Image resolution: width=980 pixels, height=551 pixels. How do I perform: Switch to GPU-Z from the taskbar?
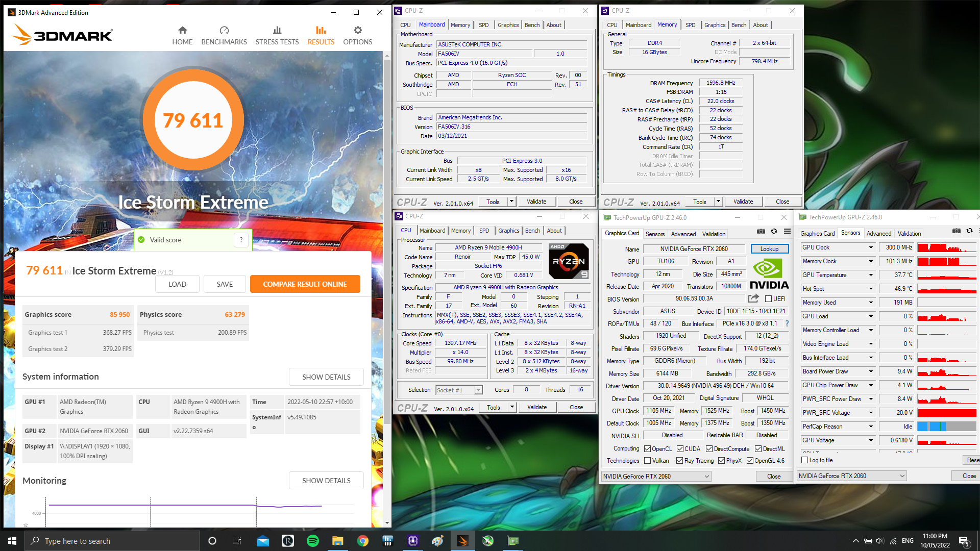click(513, 541)
